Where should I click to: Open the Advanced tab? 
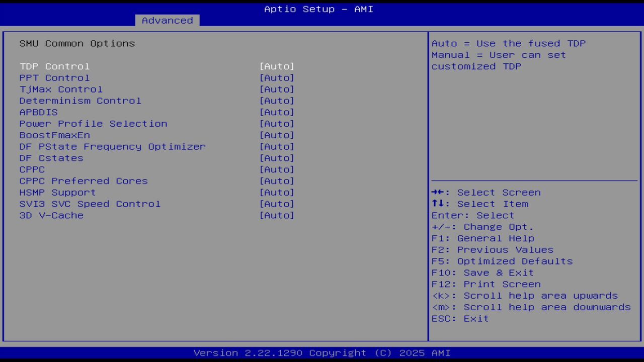168,20
